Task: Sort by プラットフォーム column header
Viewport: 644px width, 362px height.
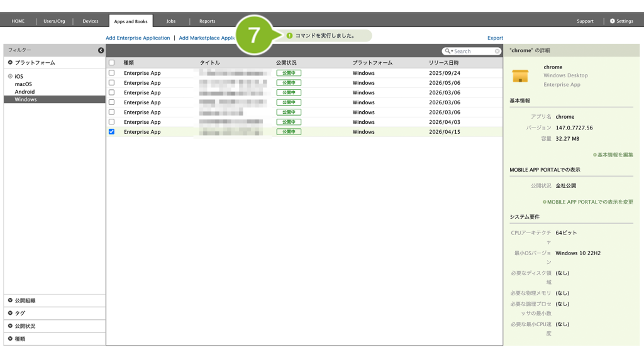Action: [x=372, y=63]
